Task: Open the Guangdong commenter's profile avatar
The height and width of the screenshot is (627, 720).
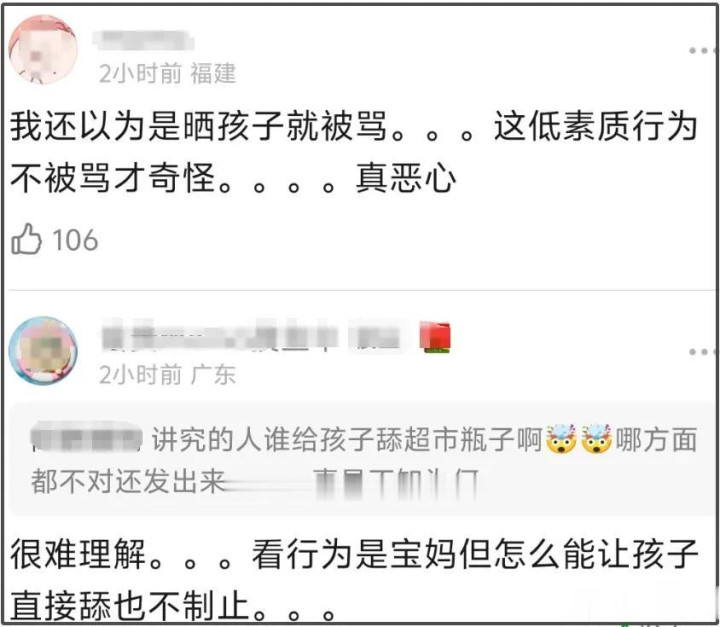Action: (x=44, y=350)
